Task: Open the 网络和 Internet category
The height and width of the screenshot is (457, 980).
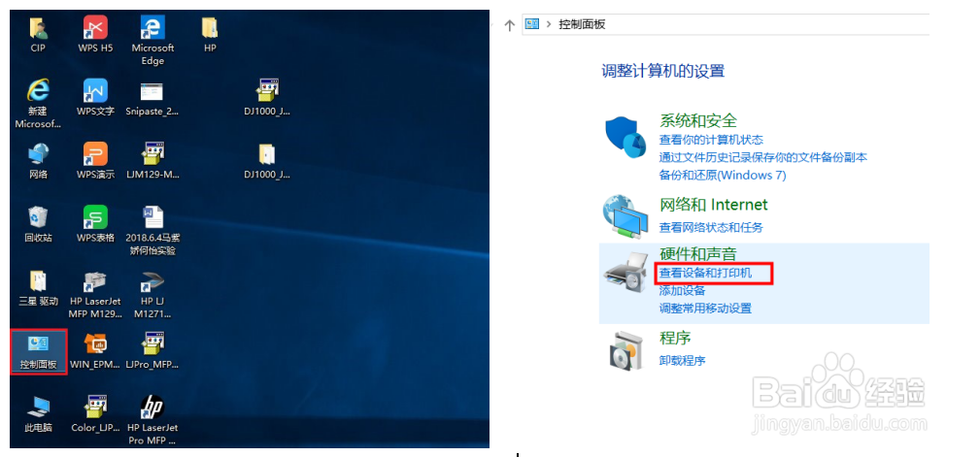Action: [x=714, y=205]
